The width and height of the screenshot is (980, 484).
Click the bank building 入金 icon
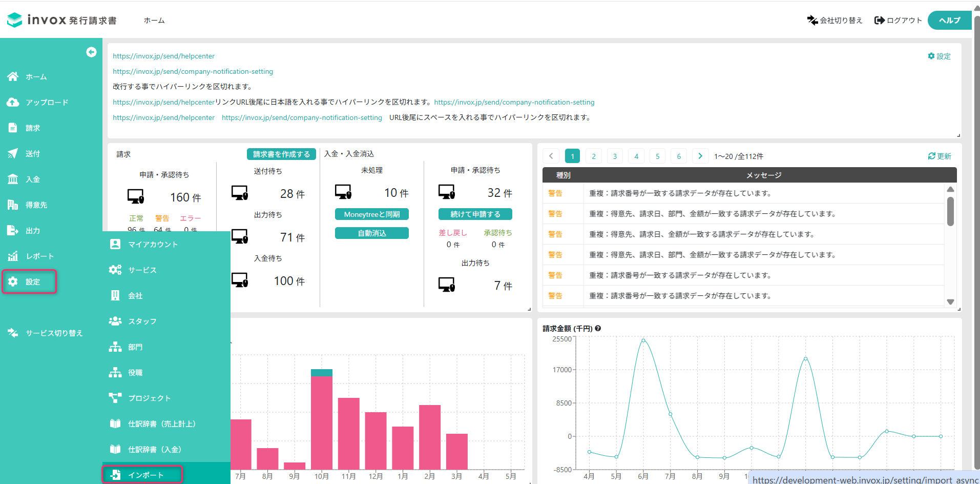pyautogui.click(x=13, y=179)
